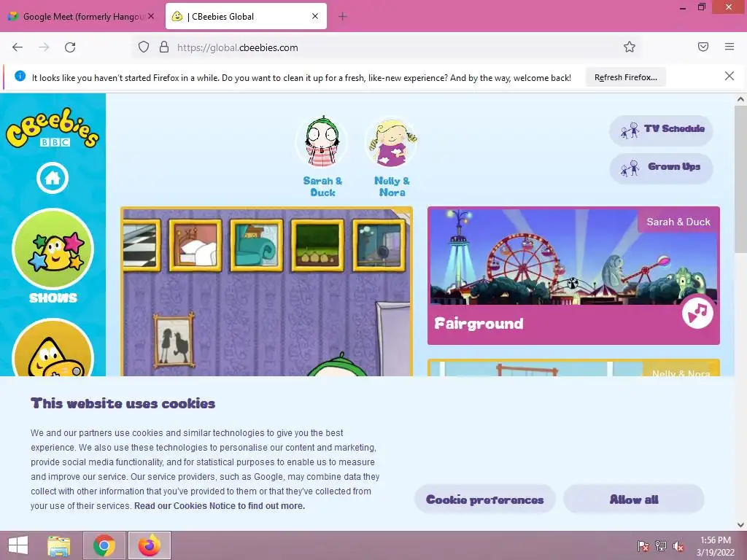Click the Save to Pocket icon

(x=703, y=47)
